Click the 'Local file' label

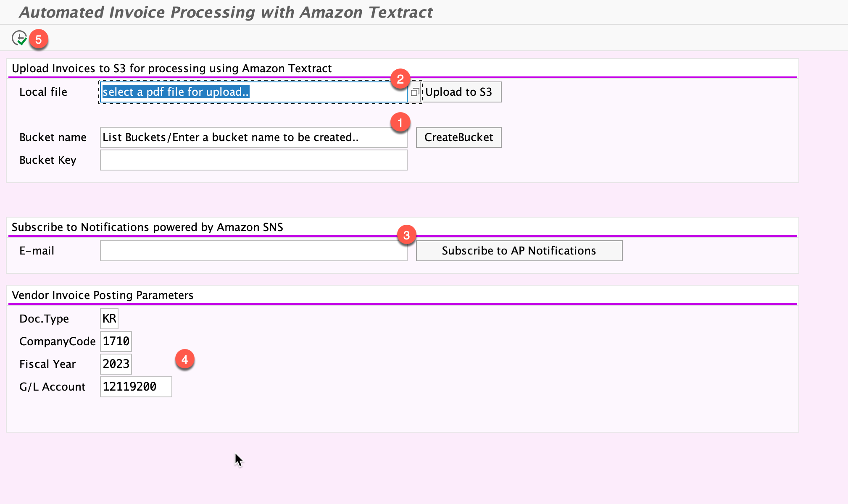click(43, 92)
